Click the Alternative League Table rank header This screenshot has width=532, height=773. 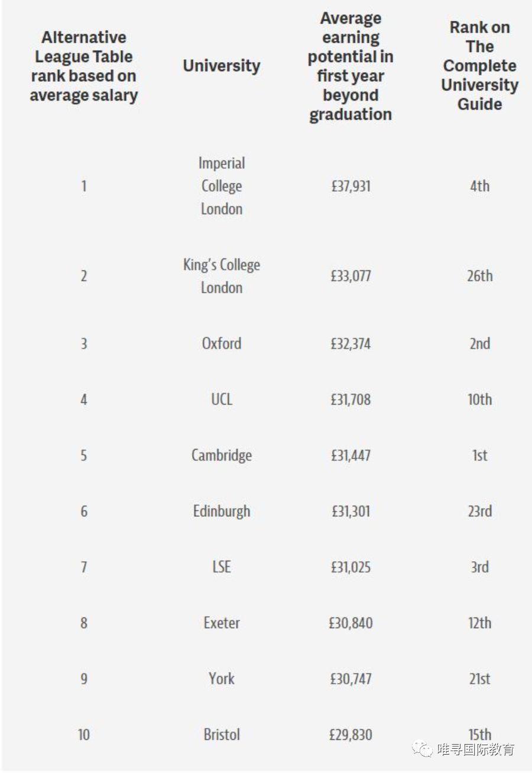[x=83, y=66]
